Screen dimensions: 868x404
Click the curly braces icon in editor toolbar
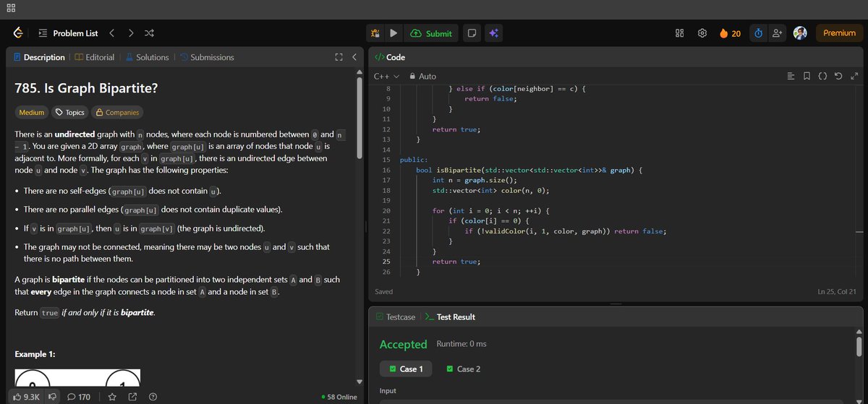pyautogui.click(x=822, y=76)
